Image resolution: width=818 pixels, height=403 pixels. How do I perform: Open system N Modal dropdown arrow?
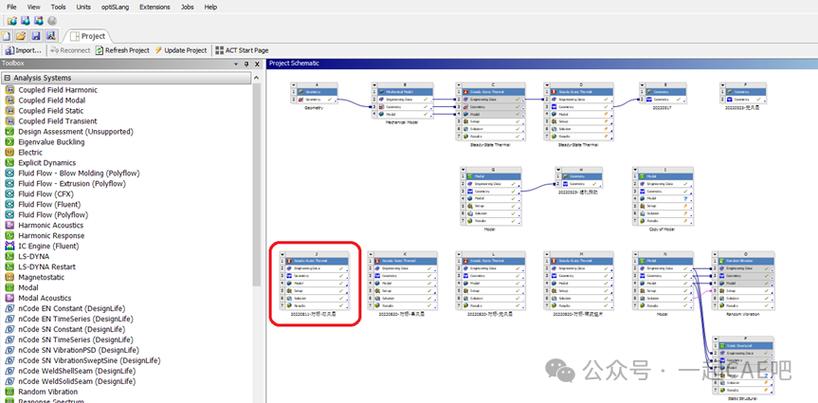(635, 254)
